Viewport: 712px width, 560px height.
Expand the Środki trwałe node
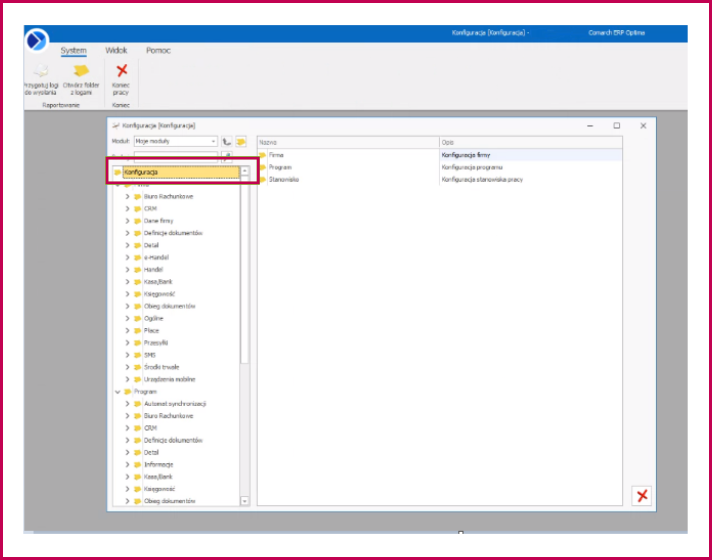[x=127, y=367]
